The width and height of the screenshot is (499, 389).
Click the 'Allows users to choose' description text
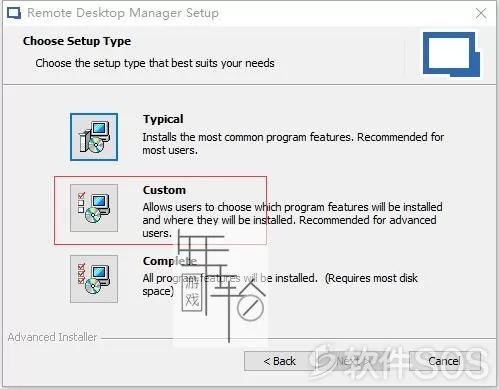tap(292, 220)
